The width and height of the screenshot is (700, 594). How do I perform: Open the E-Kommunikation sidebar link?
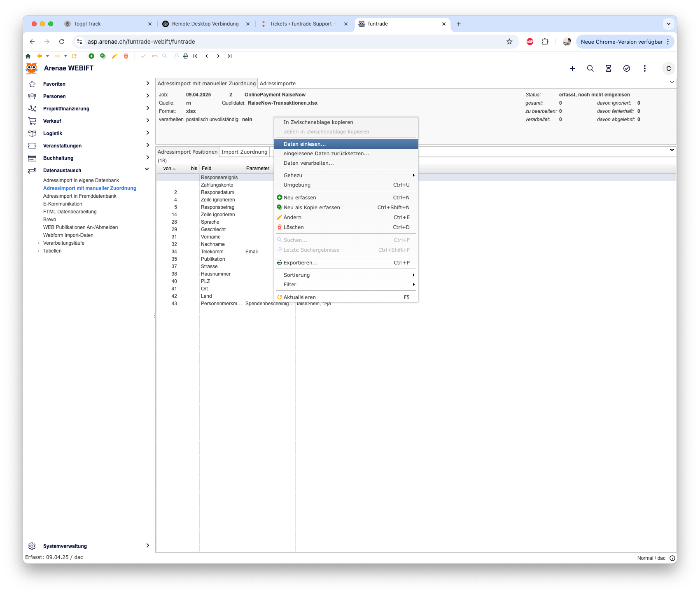[x=63, y=204]
